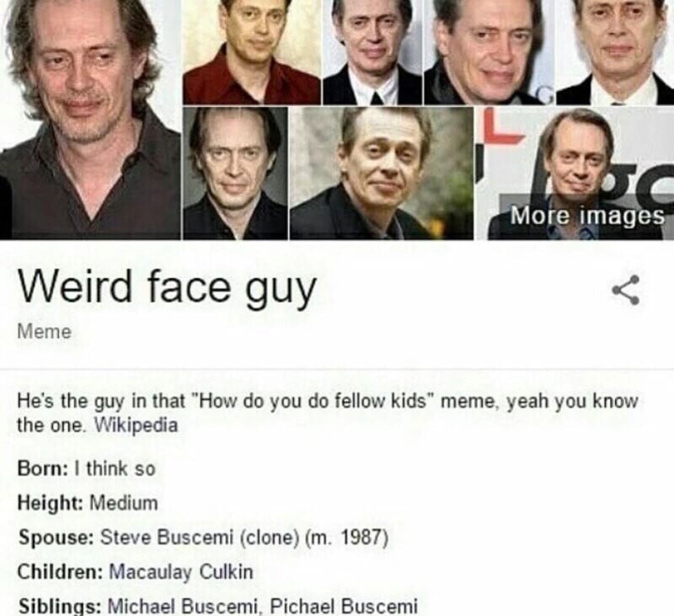Viewport: 674px width, 616px height.
Task: Open the thumbnail with green foliage background
Action: pos(382,174)
